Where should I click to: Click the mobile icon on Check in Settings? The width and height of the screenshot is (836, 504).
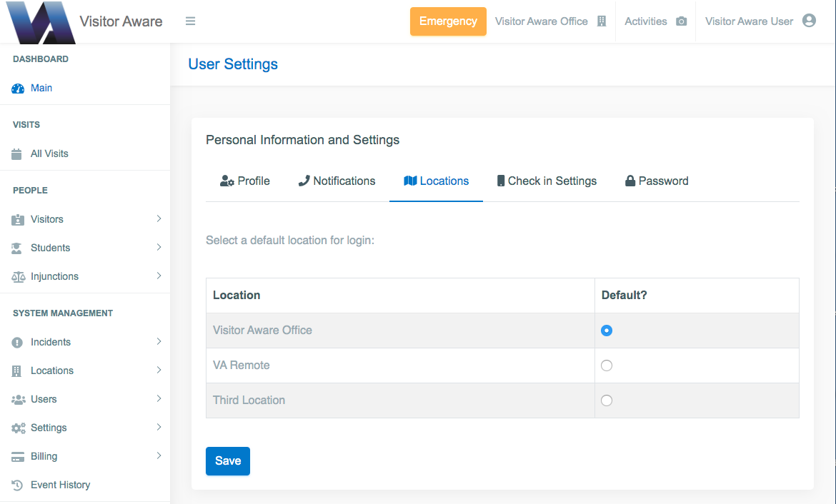501,181
